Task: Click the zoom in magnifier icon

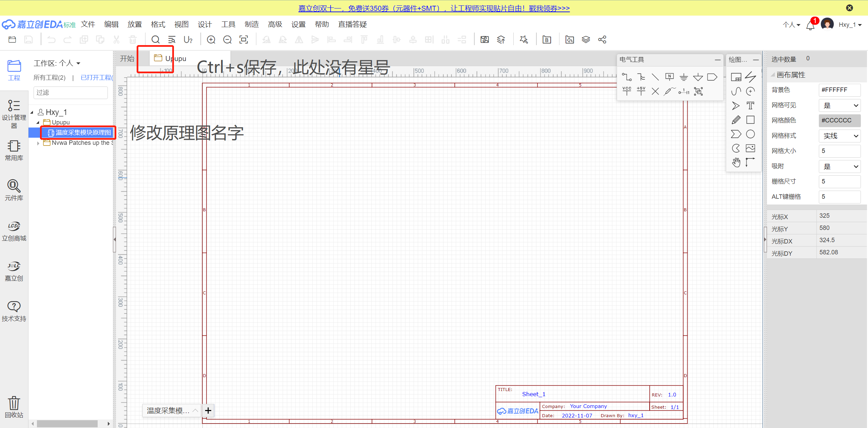Action: 211,40
